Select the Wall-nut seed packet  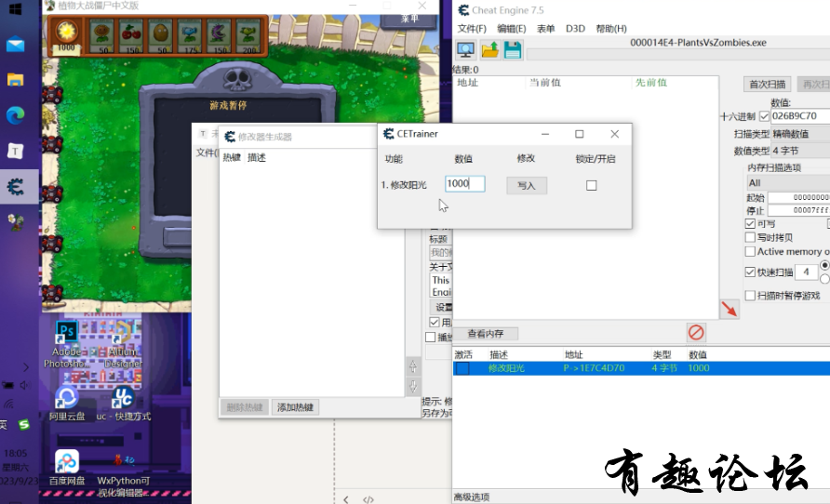point(160,36)
